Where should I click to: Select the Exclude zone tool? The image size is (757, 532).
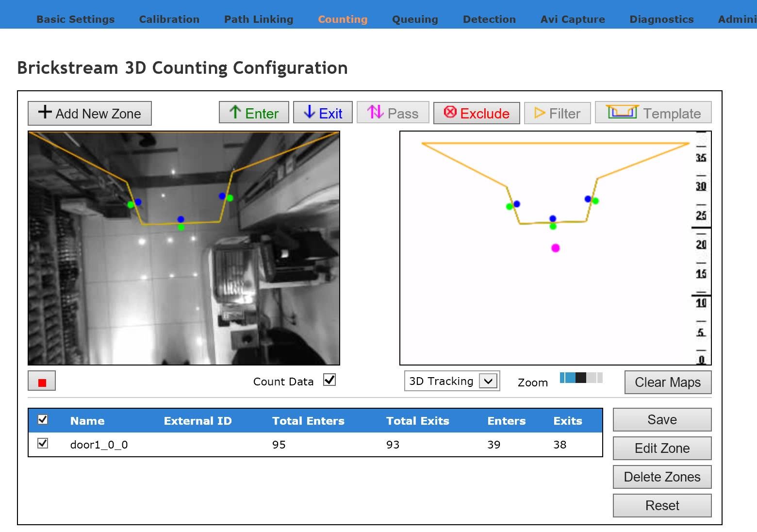pyautogui.click(x=476, y=113)
